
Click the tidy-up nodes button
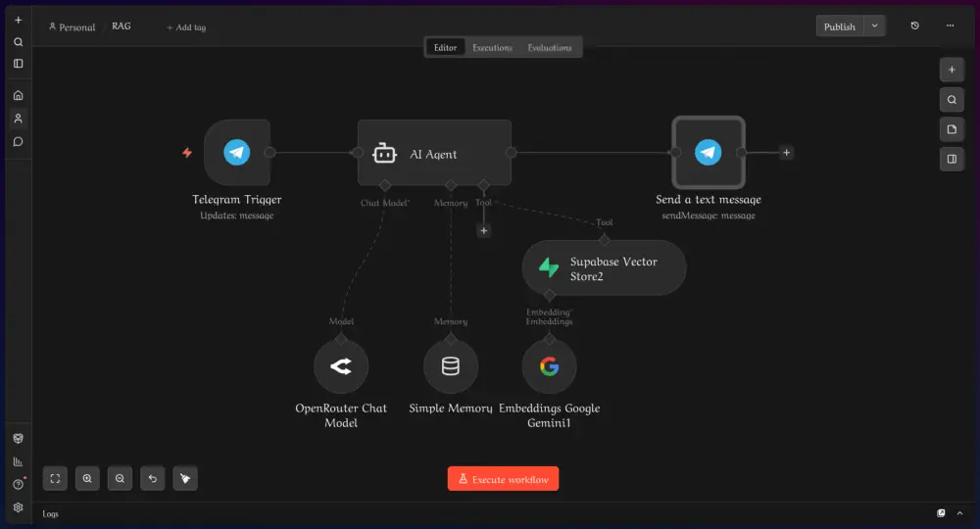(x=185, y=478)
